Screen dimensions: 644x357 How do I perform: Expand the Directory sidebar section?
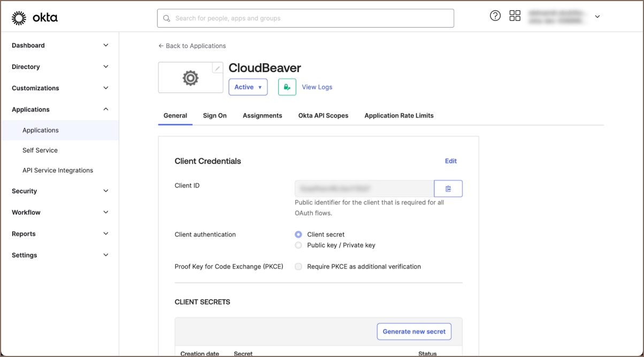[x=60, y=67]
